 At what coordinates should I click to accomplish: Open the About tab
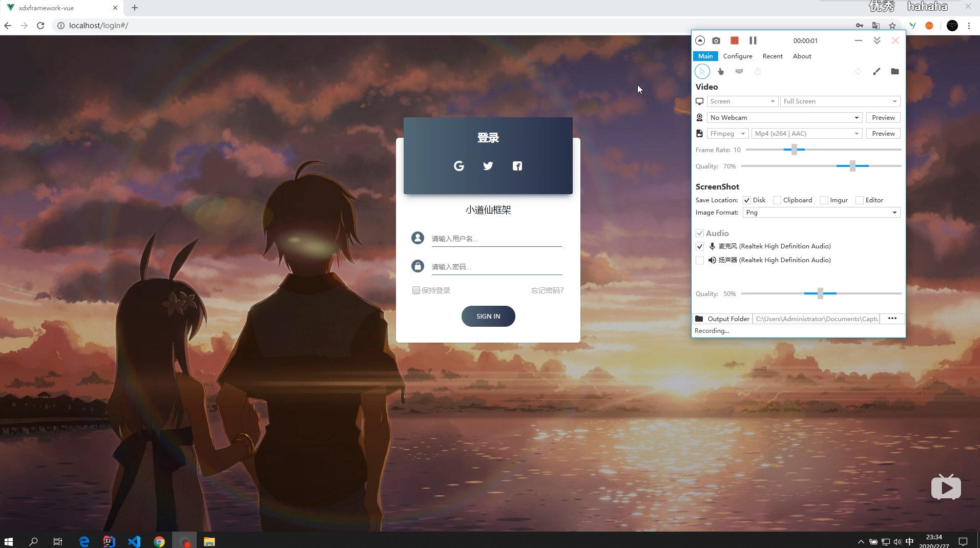802,56
